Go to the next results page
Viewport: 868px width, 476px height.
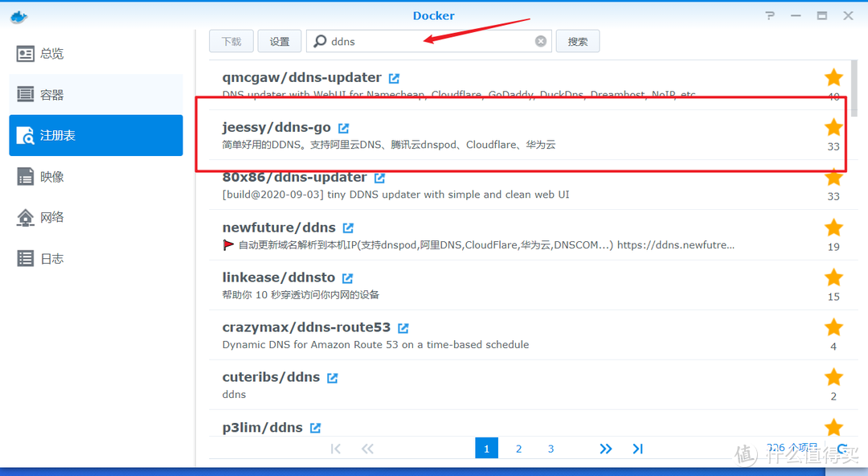coord(606,449)
